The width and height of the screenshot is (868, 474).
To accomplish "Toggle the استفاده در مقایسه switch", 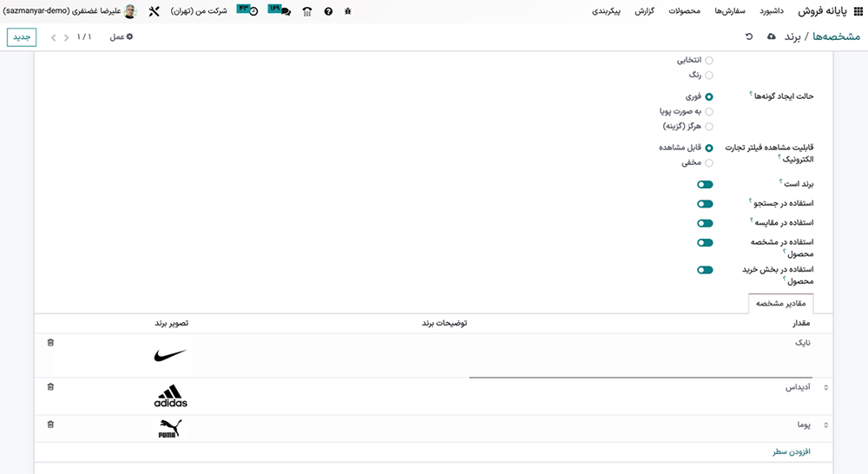I will (705, 223).
